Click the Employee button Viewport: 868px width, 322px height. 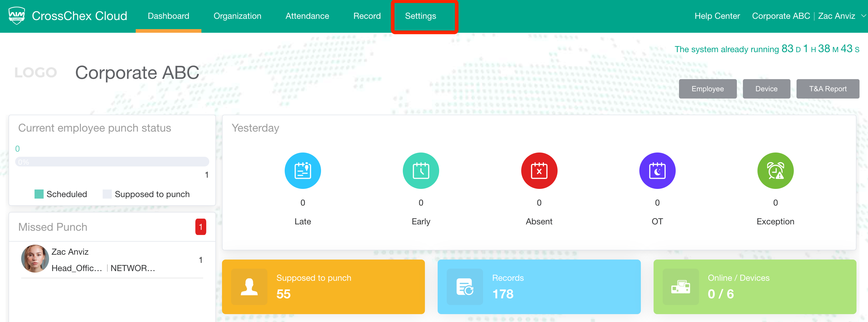tap(707, 89)
